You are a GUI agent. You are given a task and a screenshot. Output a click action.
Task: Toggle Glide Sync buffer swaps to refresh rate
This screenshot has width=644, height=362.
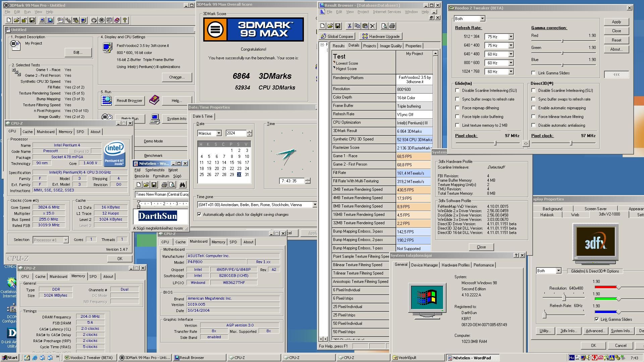(457, 99)
